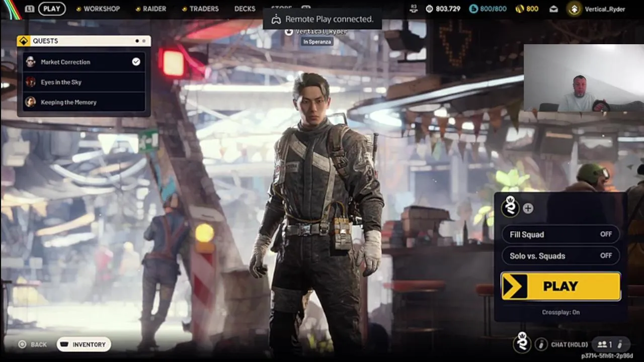Click the session ID text p3714-5fh6t-2p96d
Screen dimensions: 644x362
607,356
